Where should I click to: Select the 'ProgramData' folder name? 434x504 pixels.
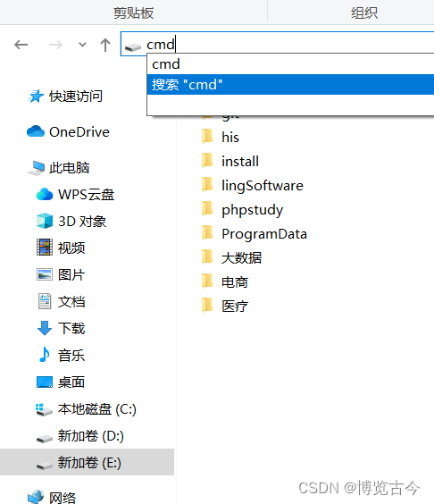pyautogui.click(x=264, y=234)
